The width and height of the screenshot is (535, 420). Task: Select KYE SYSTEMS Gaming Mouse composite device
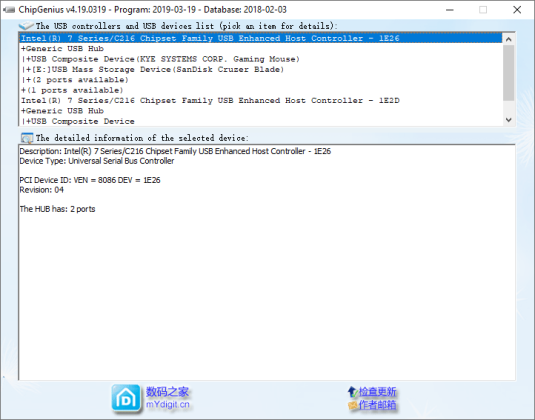pos(160,59)
